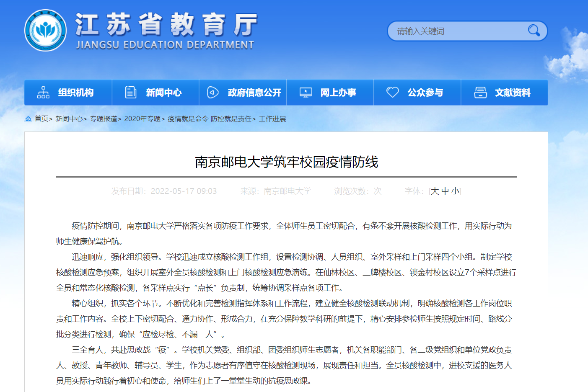The height and width of the screenshot is (392, 588).
Task: Click the 网上办事 monitor icon
Action: pyautogui.click(x=306, y=92)
